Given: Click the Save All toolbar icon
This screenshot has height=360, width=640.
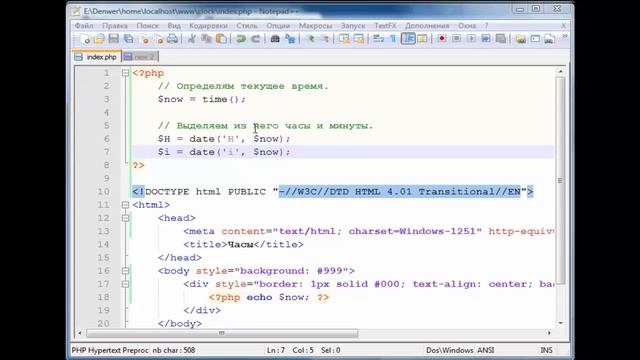Looking at the screenshot, I should 129,39.
